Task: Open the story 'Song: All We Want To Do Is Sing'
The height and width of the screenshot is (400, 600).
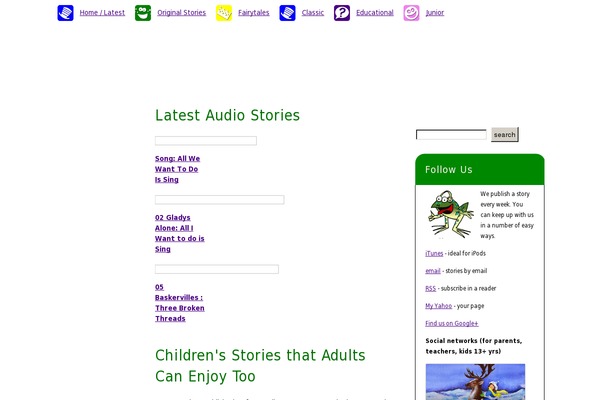Action: [x=178, y=169]
